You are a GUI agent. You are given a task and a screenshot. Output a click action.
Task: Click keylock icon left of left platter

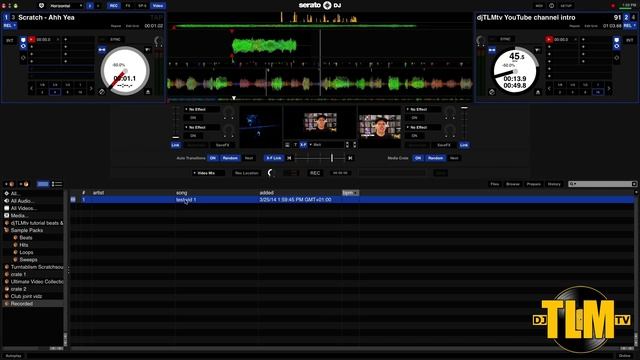[x=102, y=50]
